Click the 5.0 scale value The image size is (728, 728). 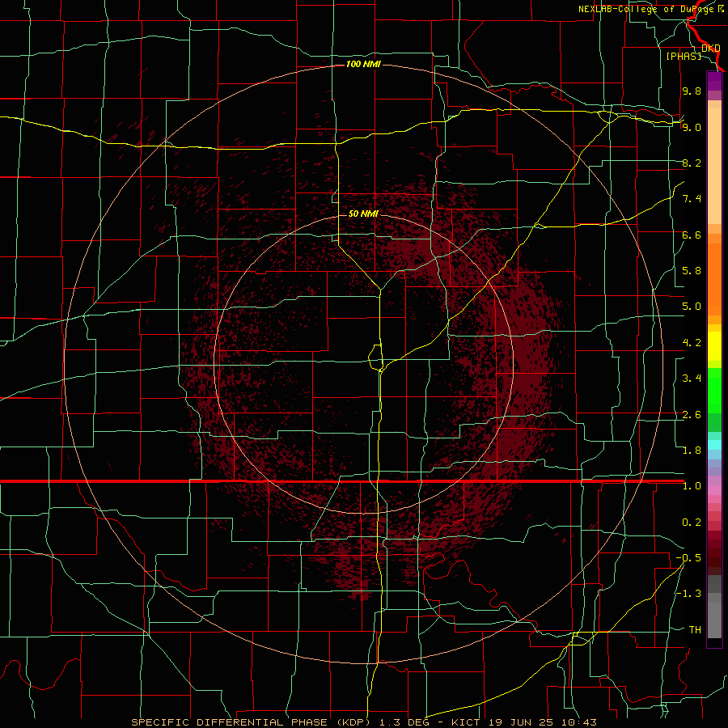click(692, 307)
